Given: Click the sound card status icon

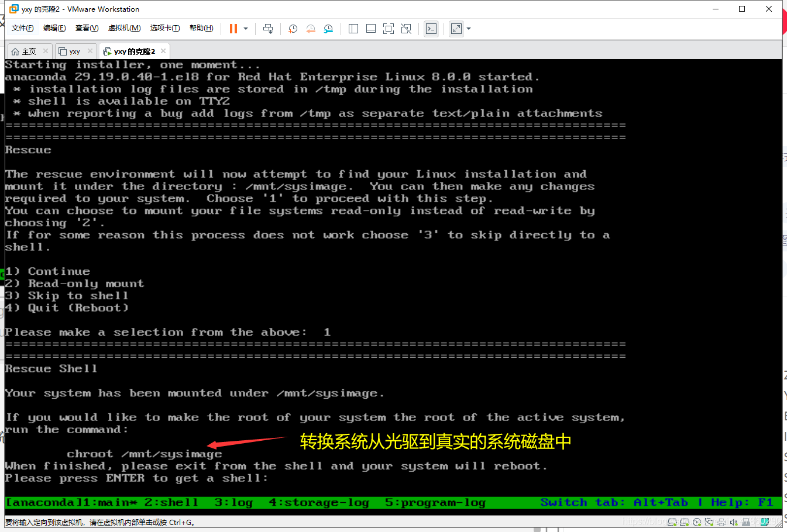Looking at the screenshot, I should point(734,521).
